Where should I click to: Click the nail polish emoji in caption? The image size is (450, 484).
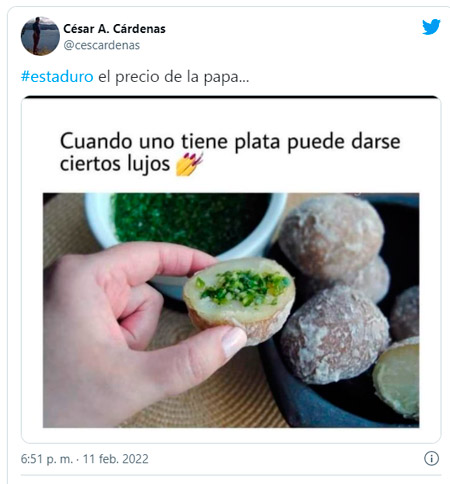189,164
